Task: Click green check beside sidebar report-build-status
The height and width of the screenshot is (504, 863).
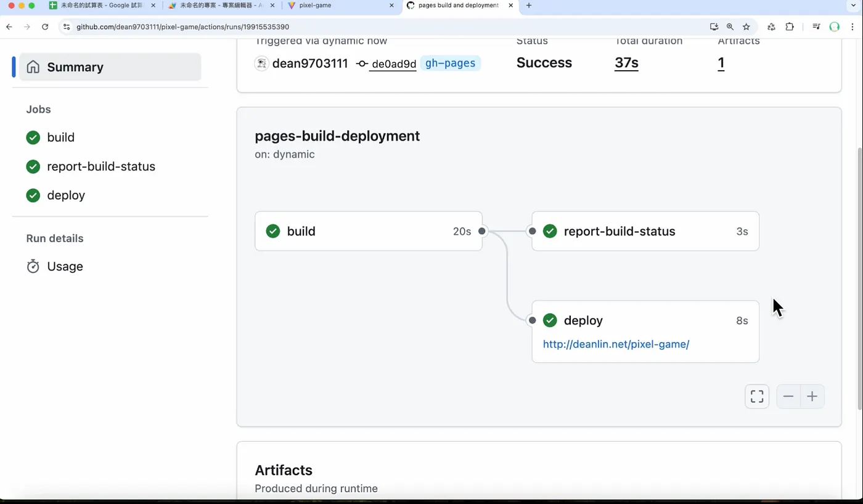Action: [33, 166]
